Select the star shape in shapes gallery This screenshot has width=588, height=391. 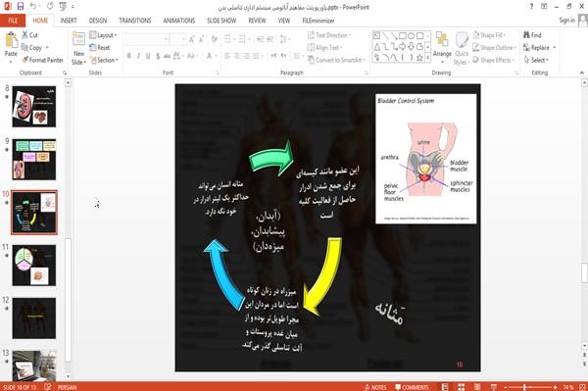[420, 58]
